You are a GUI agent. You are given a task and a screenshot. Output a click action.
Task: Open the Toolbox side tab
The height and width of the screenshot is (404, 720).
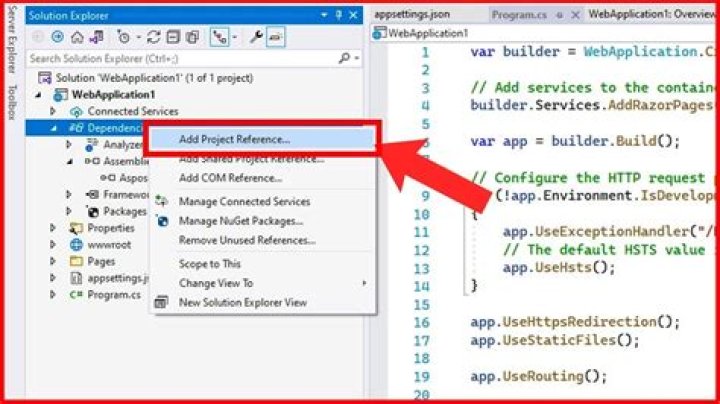coord(12,101)
